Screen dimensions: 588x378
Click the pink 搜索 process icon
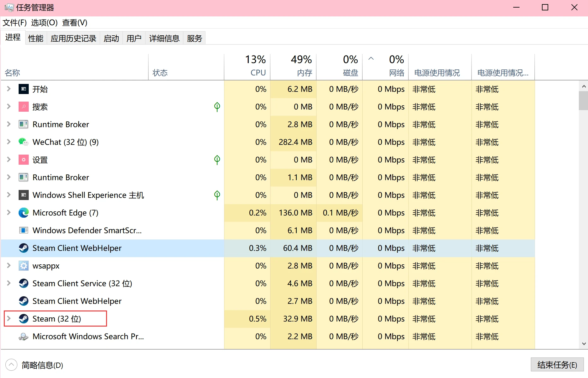tap(23, 107)
